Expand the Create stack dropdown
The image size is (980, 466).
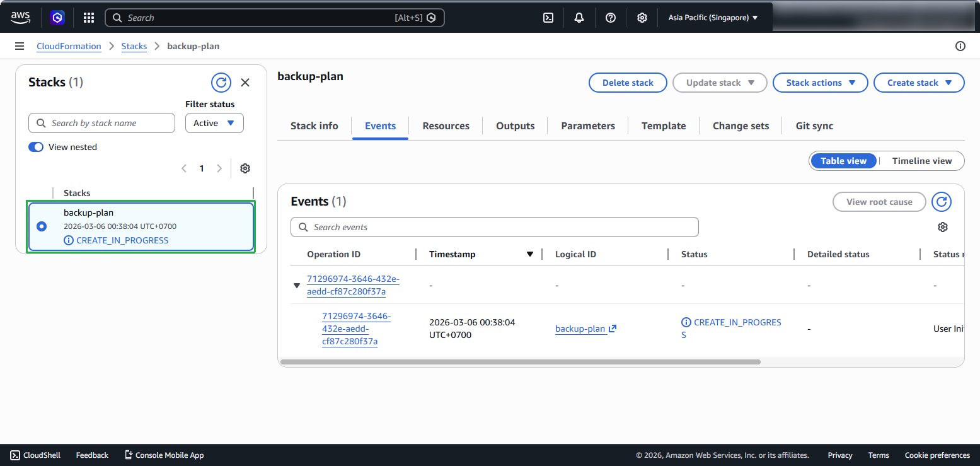(919, 83)
